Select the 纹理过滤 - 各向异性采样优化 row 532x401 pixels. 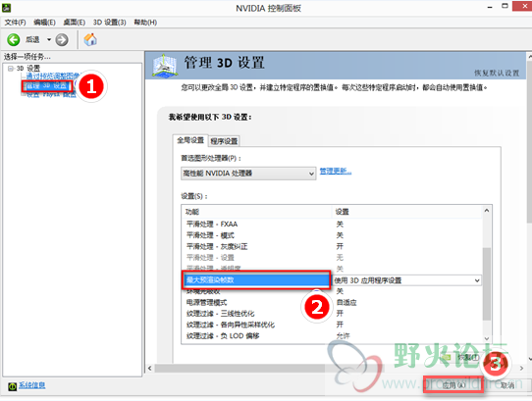point(333,325)
